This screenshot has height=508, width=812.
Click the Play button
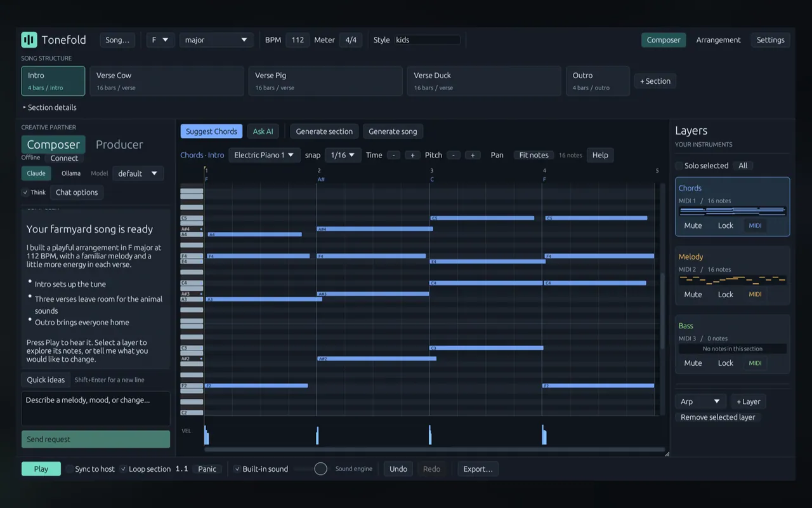(41, 469)
